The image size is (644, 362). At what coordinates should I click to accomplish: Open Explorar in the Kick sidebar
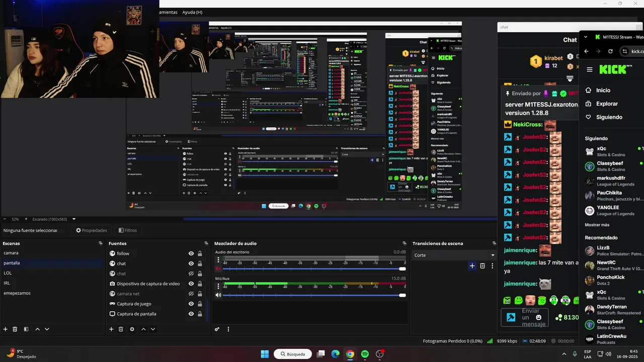tap(607, 104)
